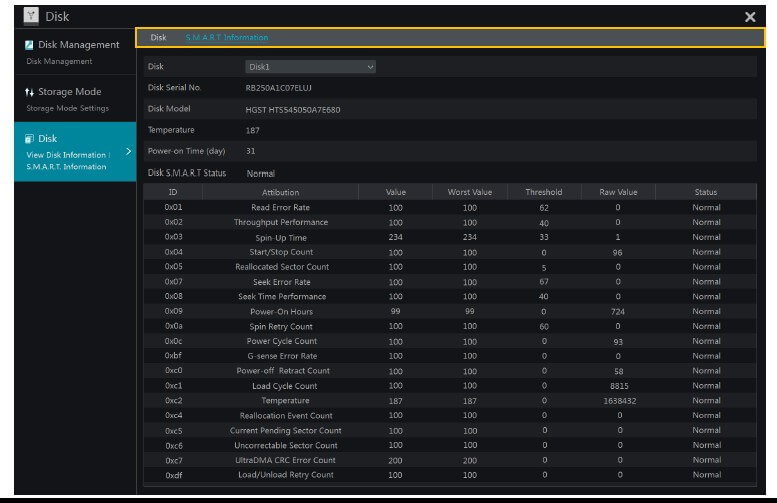Click the Threshold column header
The height and width of the screenshot is (503, 777).
click(x=544, y=192)
